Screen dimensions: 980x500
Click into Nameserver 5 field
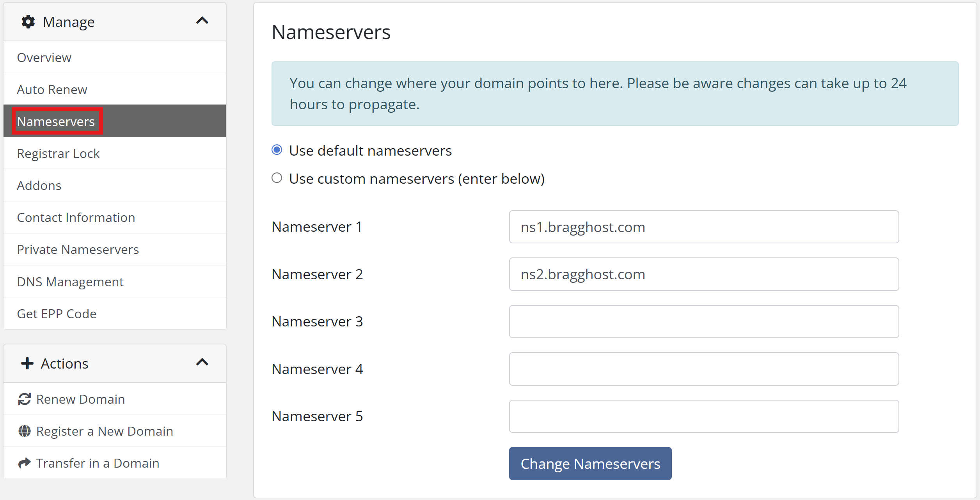(x=703, y=416)
